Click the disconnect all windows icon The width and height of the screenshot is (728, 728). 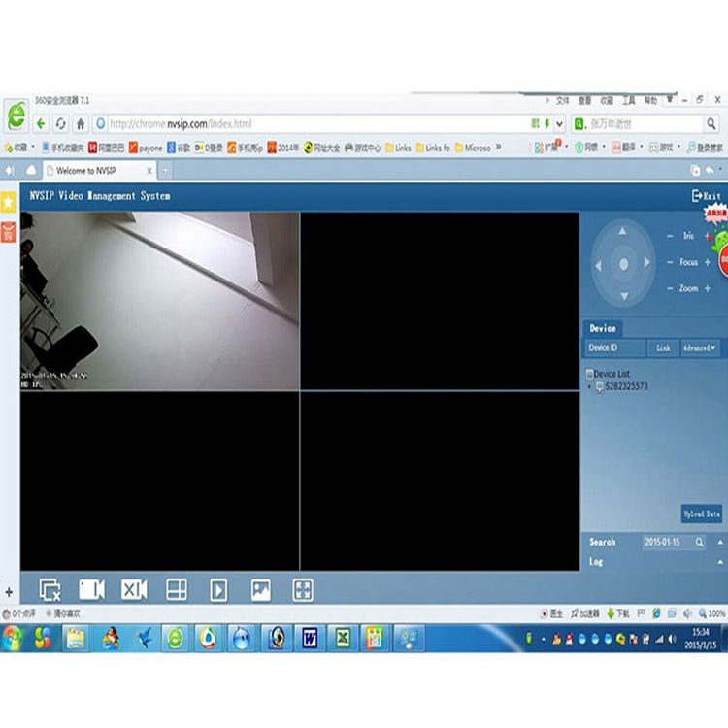click(x=50, y=590)
